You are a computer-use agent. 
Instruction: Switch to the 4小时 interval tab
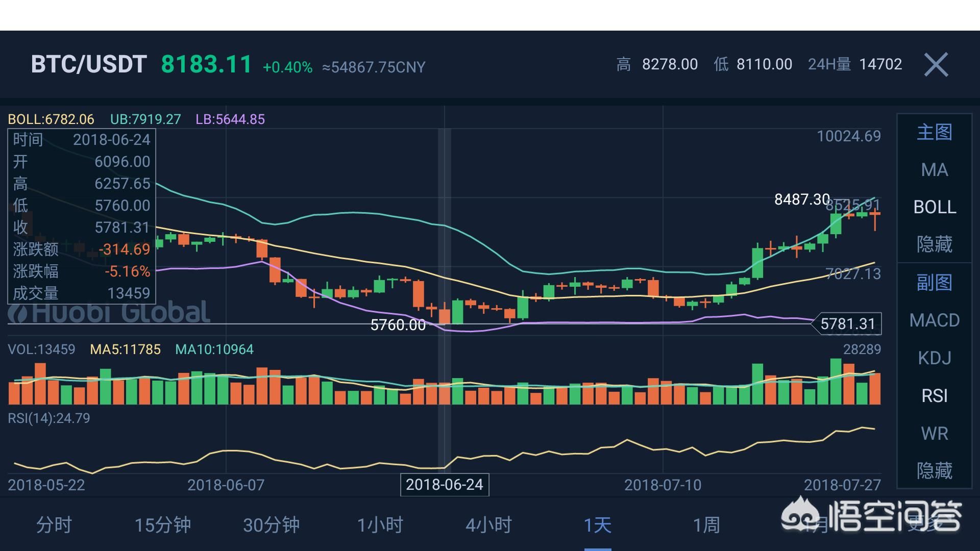[489, 525]
